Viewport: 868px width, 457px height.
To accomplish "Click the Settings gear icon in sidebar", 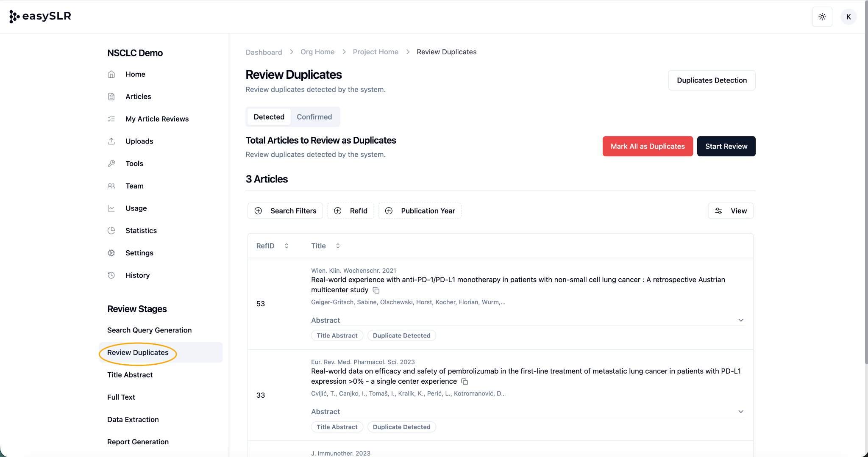I will click(x=111, y=253).
